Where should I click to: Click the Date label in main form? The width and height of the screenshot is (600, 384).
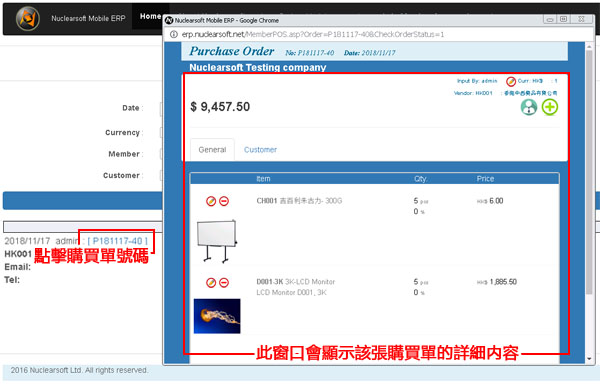132,108
